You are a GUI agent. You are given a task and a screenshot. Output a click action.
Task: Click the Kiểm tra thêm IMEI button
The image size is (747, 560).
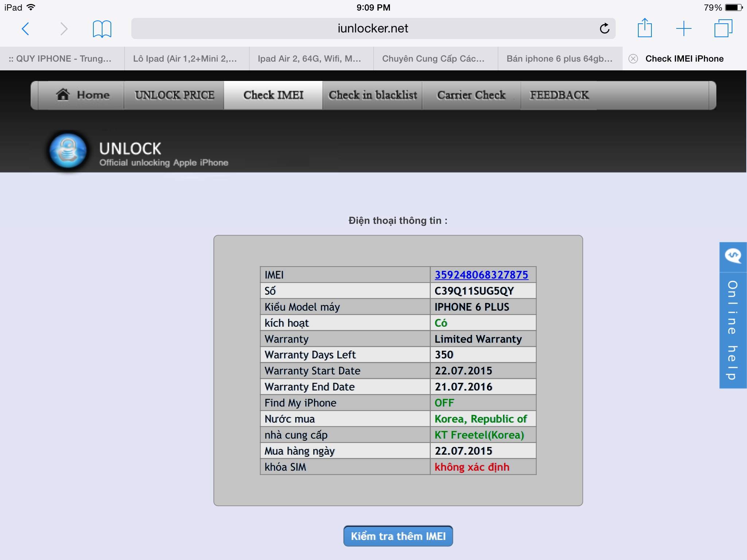pyautogui.click(x=398, y=536)
